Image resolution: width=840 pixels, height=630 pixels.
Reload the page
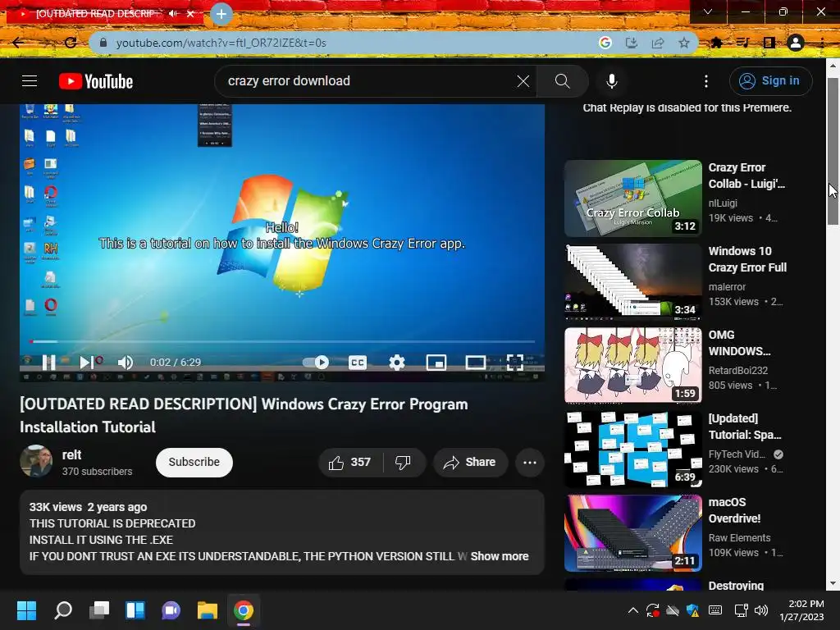(x=71, y=43)
